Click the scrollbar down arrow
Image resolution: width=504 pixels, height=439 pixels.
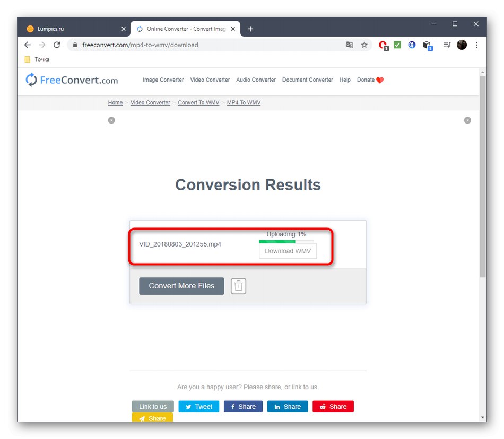click(482, 417)
